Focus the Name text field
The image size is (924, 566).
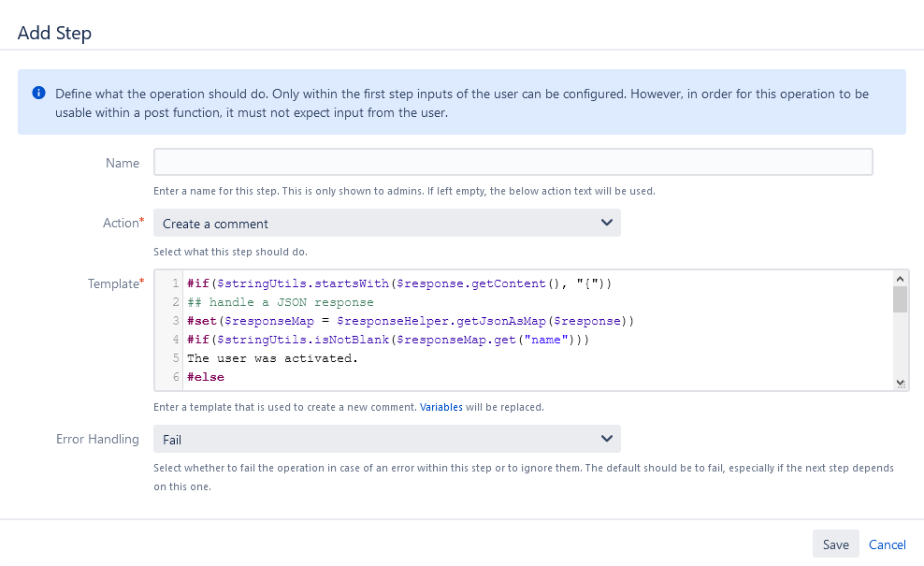(x=513, y=163)
